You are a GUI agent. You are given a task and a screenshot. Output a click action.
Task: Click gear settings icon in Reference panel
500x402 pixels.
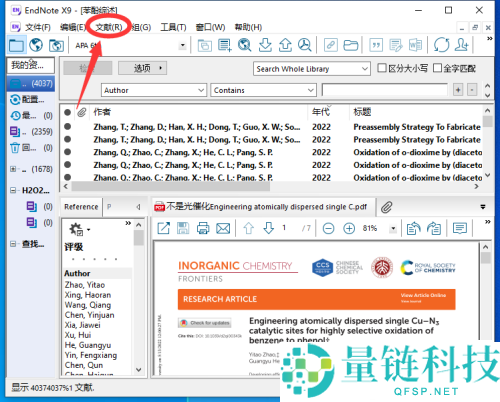click(76, 229)
